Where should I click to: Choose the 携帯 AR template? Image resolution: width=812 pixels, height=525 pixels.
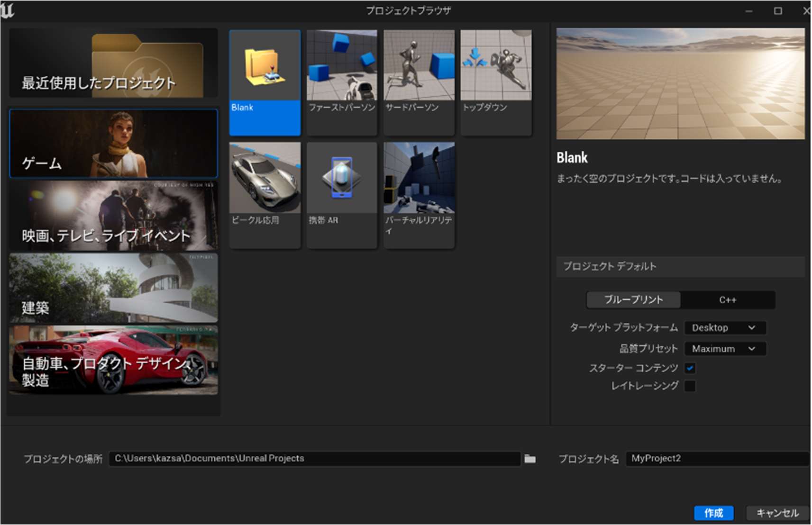tap(342, 179)
